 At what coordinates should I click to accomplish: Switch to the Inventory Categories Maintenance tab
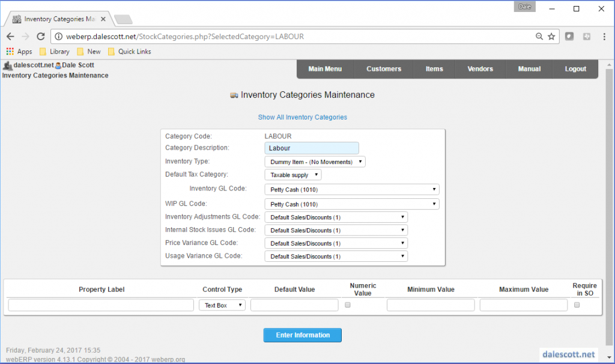pos(58,18)
